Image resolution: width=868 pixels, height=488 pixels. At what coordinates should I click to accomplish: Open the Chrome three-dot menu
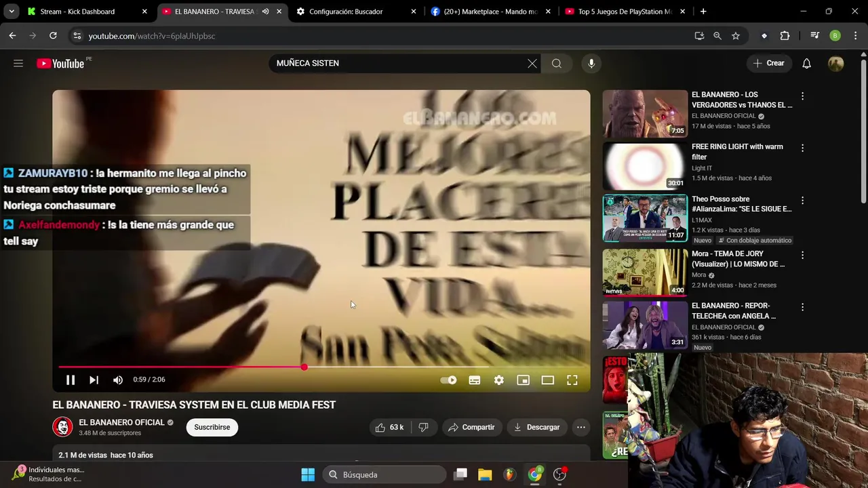click(x=855, y=36)
